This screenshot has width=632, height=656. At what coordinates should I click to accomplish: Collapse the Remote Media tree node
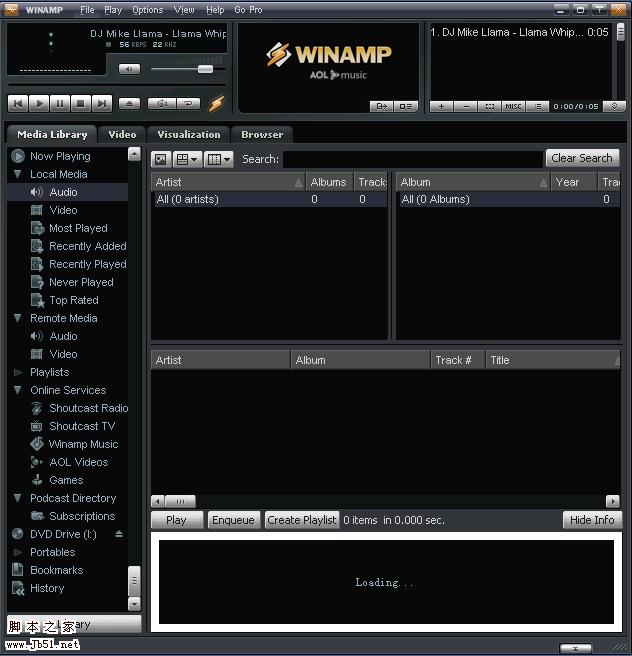18,318
